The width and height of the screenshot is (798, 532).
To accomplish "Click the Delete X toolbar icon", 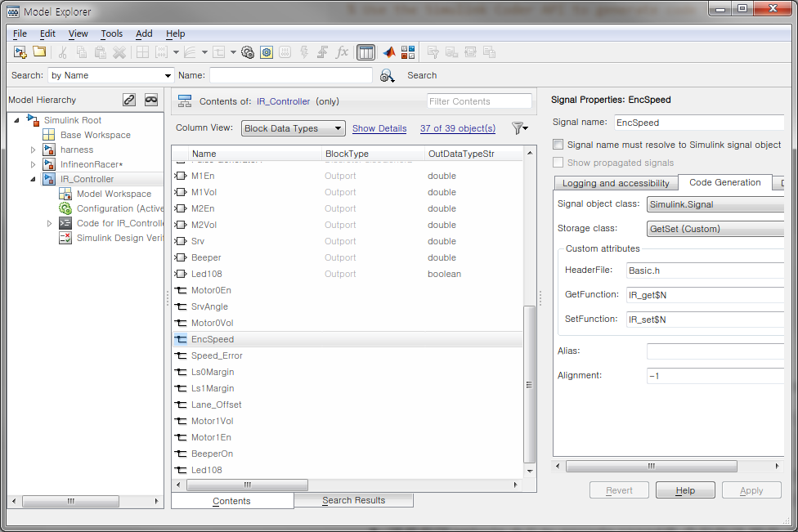I will pyautogui.click(x=119, y=51).
